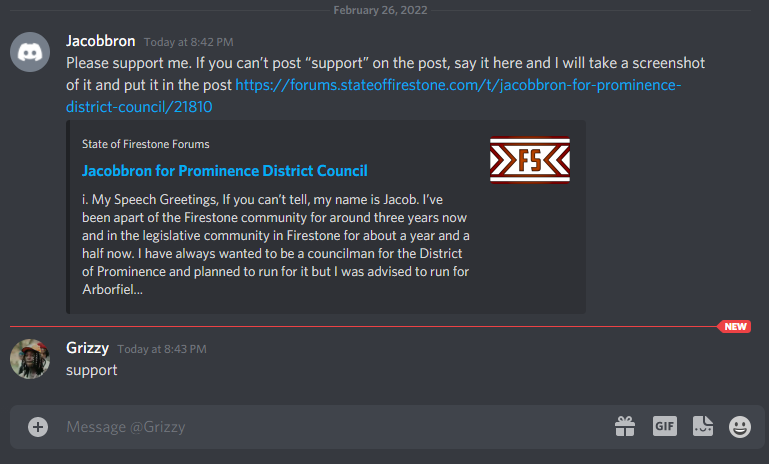Image resolution: width=769 pixels, height=464 pixels.
Task: Open Jacobbron for Prominence District Council title
Action: (225, 171)
